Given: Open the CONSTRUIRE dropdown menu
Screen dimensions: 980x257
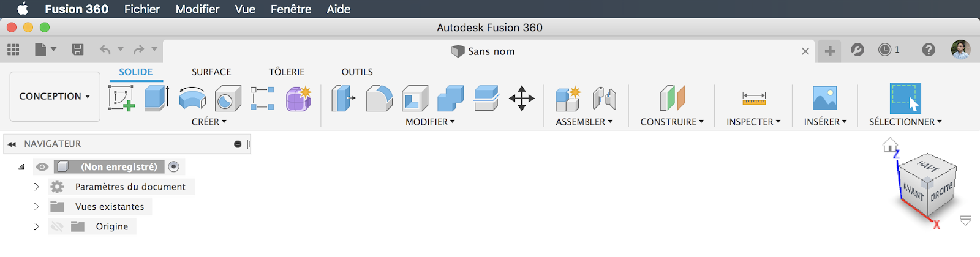Looking at the screenshot, I should (x=672, y=122).
